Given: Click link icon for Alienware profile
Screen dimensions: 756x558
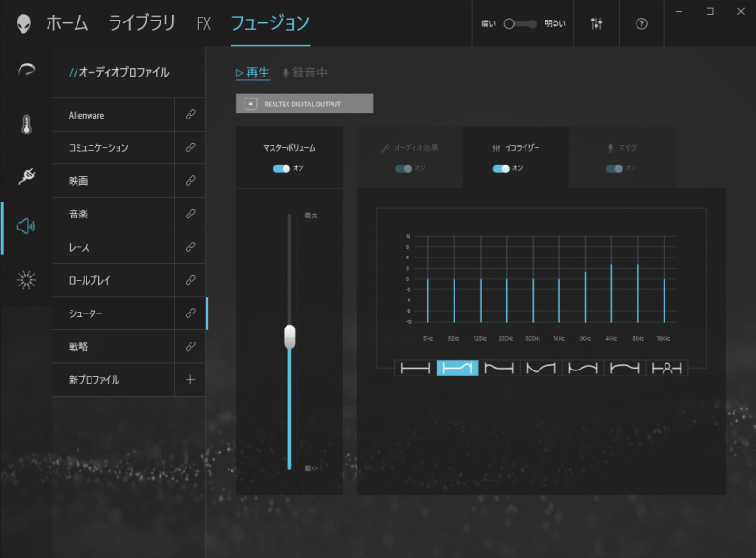Looking at the screenshot, I should [x=190, y=114].
